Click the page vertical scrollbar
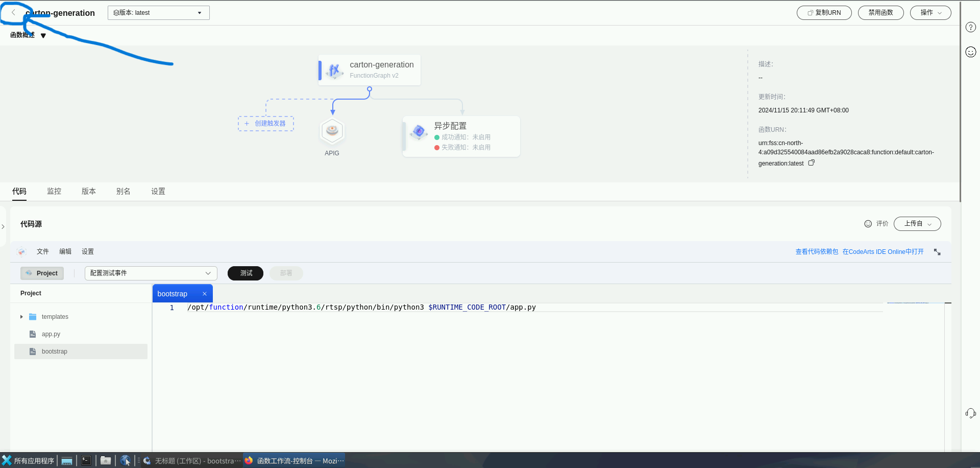 click(x=960, y=102)
